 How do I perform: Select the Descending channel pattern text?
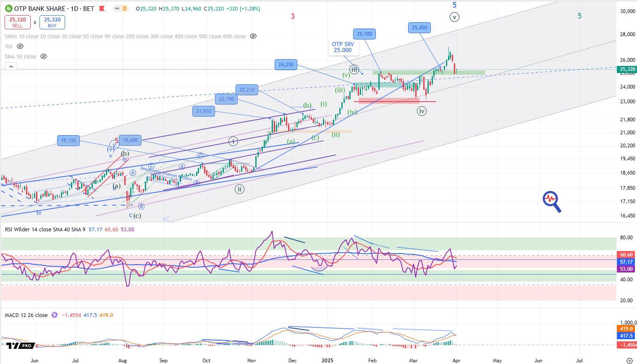166,174
